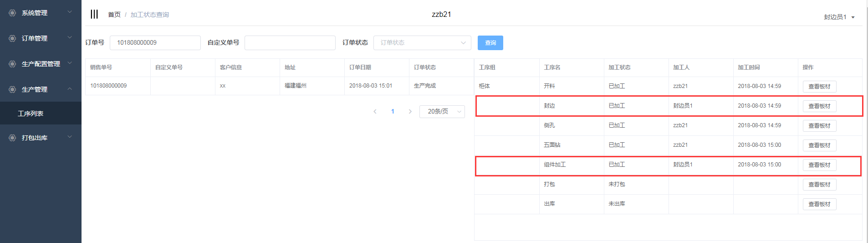Click the 生产管理 sidebar icon
868x243 pixels.
[12, 89]
